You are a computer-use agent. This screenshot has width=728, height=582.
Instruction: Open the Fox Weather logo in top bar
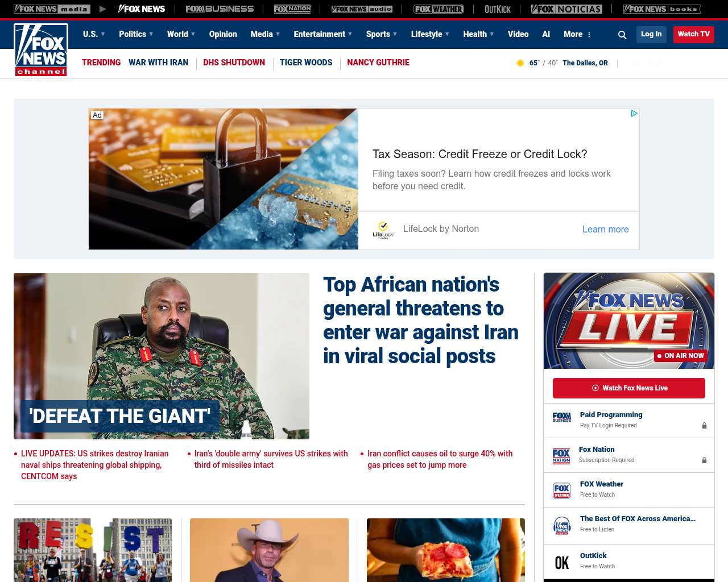coord(439,9)
